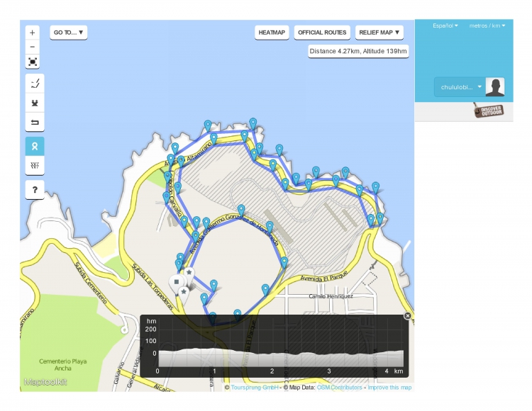Screen dimensions: 532x411
Task: Click the user profile avatar picture
Action: 495,87
